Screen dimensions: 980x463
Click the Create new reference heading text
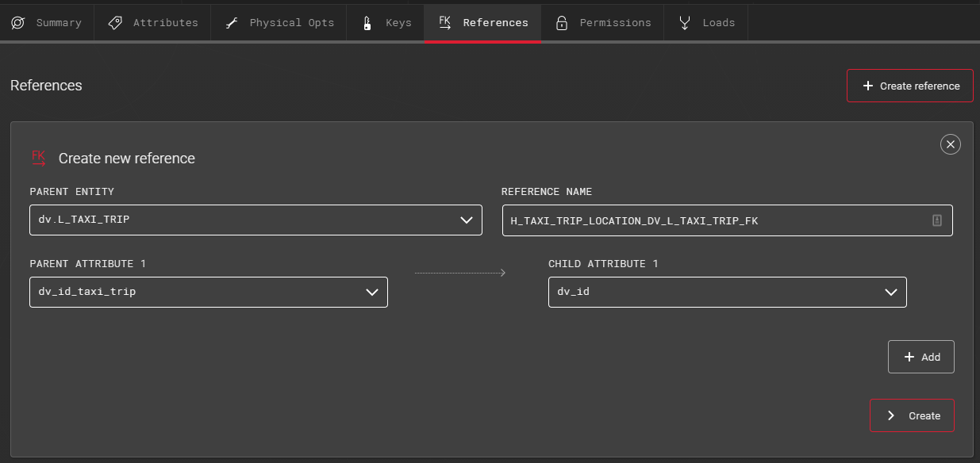point(127,159)
